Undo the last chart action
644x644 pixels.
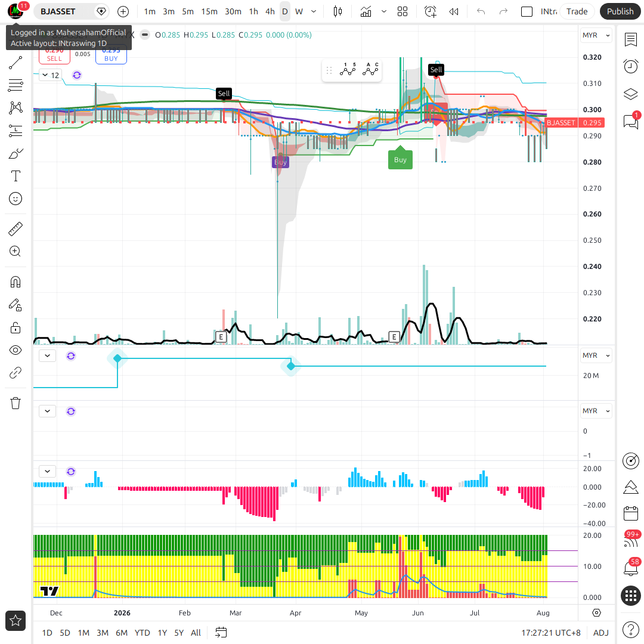pyautogui.click(x=481, y=11)
